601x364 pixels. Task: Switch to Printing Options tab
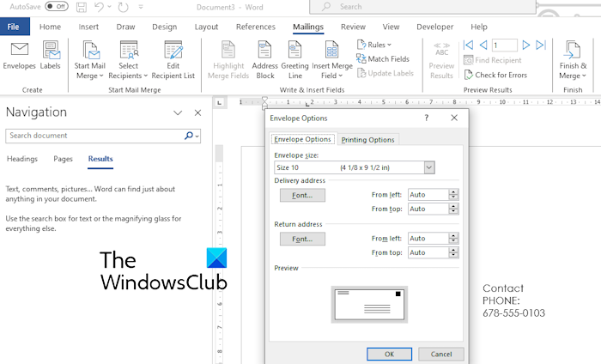[368, 140]
